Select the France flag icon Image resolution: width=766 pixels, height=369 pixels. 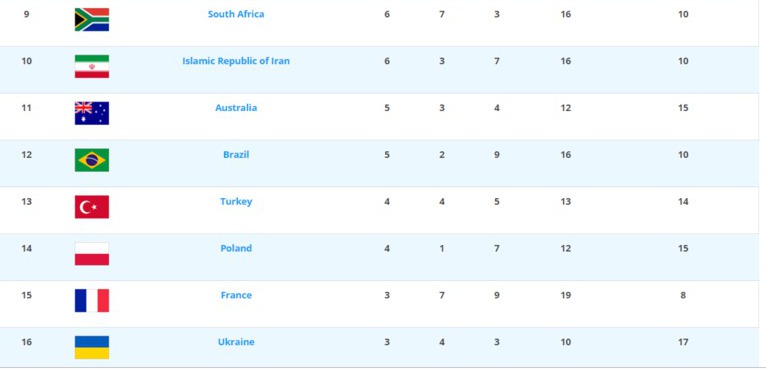coord(92,301)
